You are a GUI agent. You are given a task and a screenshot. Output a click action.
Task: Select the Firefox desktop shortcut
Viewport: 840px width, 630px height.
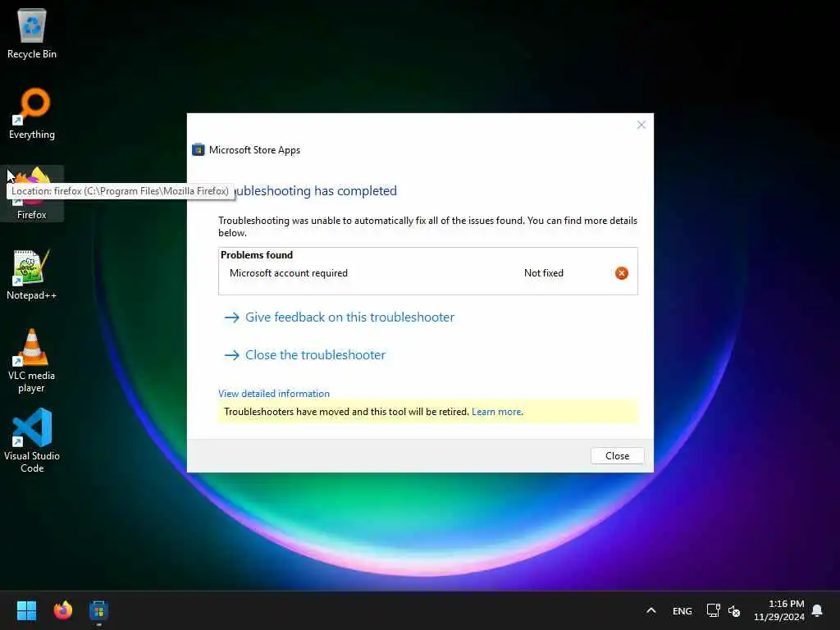(x=32, y=194)
